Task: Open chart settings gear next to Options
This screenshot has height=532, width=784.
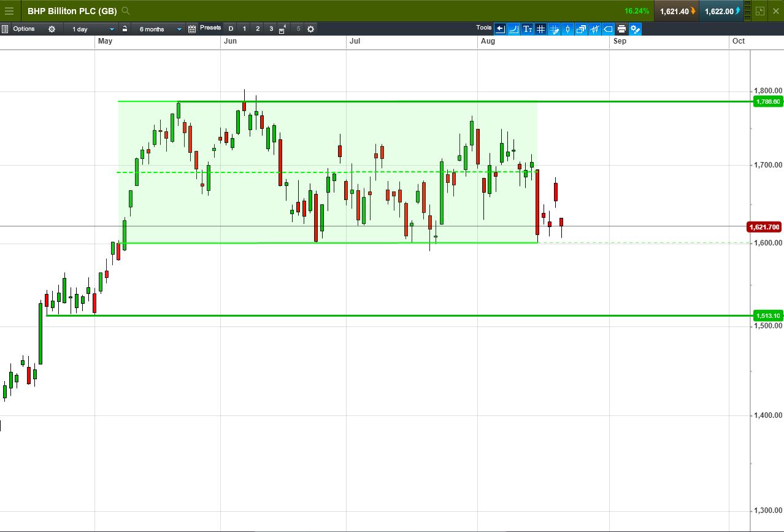Action: (x=52, y=29)
